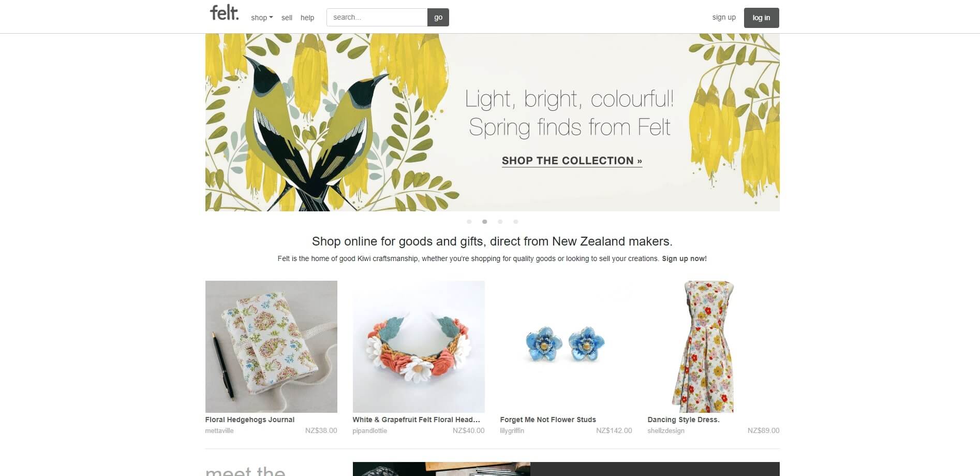980x476 pixels.
Task: Open the shop dropdown menu
Action: coord(262,18)
